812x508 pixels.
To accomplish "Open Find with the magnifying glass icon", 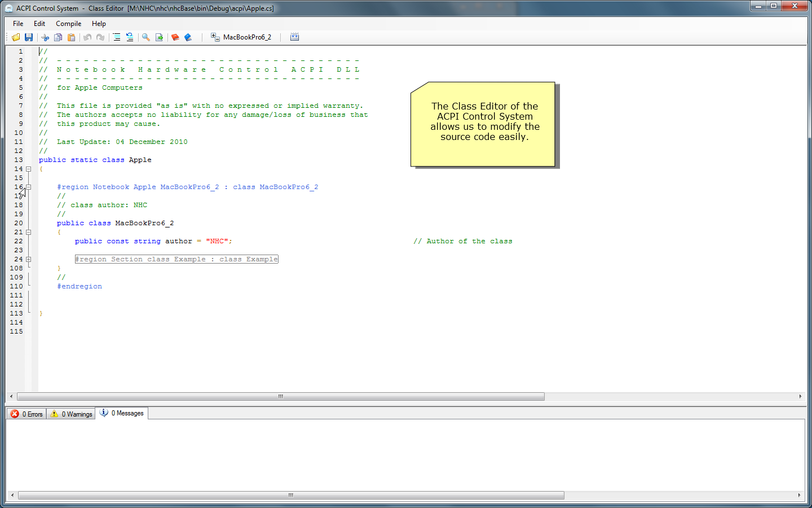I will coord(146,37).
